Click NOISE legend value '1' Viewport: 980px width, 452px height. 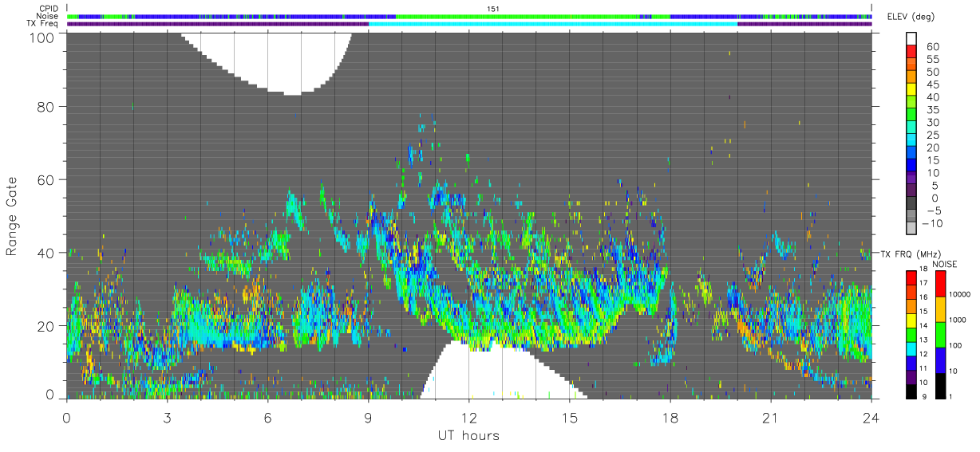pyautogui.click(x=949, y=397)
